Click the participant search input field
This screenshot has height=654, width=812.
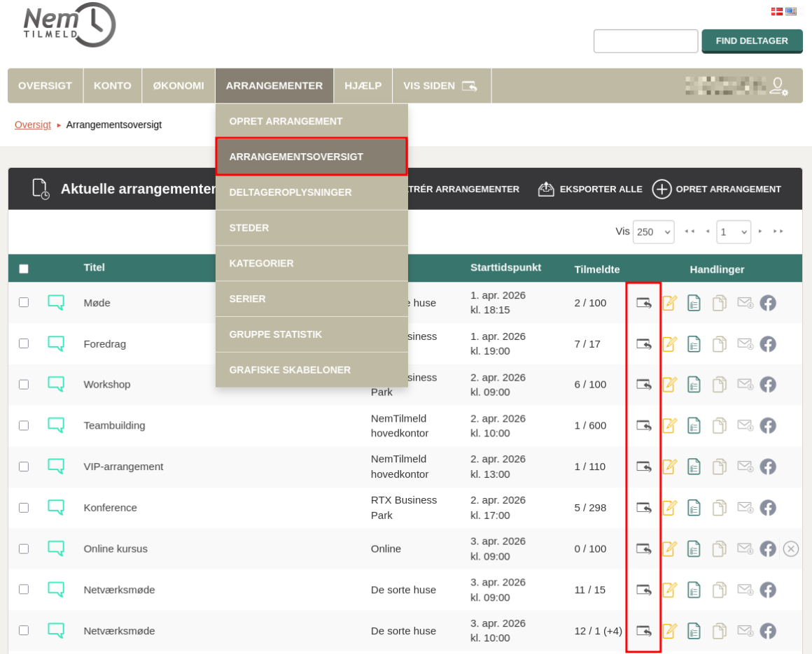tap(645, 41)
